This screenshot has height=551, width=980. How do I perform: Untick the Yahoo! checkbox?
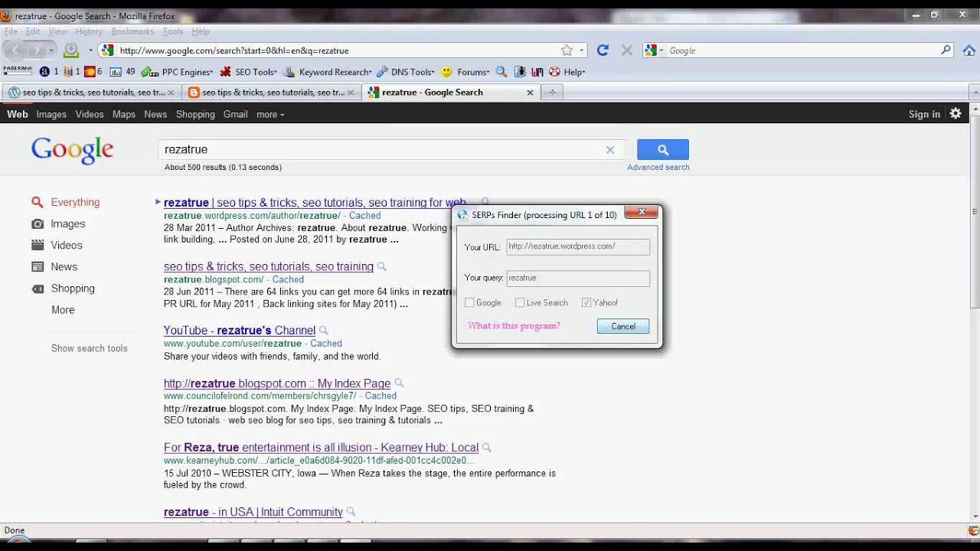point(586,303)
